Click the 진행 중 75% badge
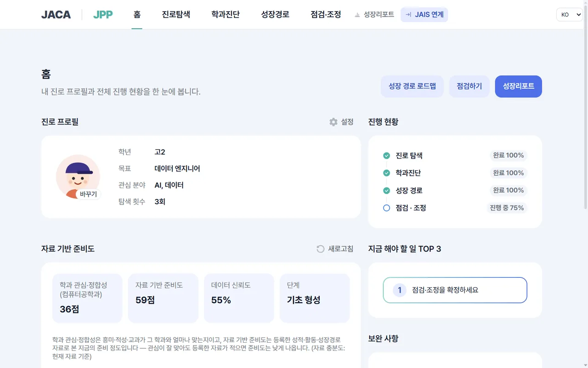Screen dimensions: 588x368 click(507, 208)
